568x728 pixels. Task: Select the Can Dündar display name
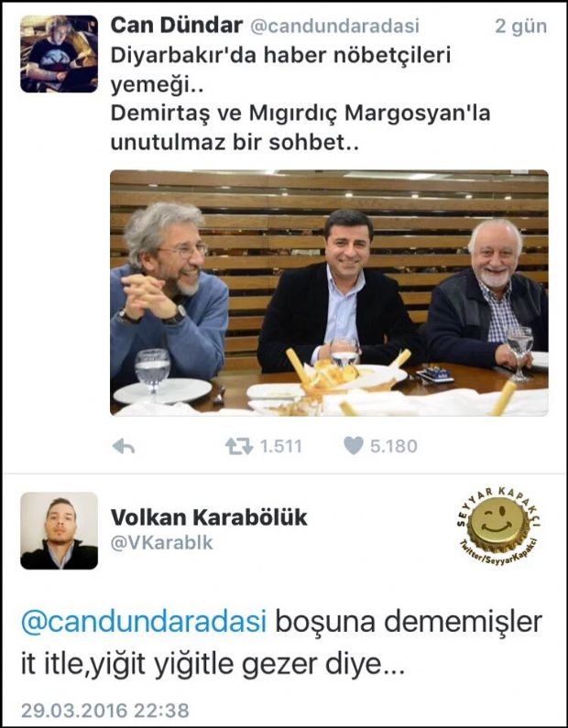[177, 26]
